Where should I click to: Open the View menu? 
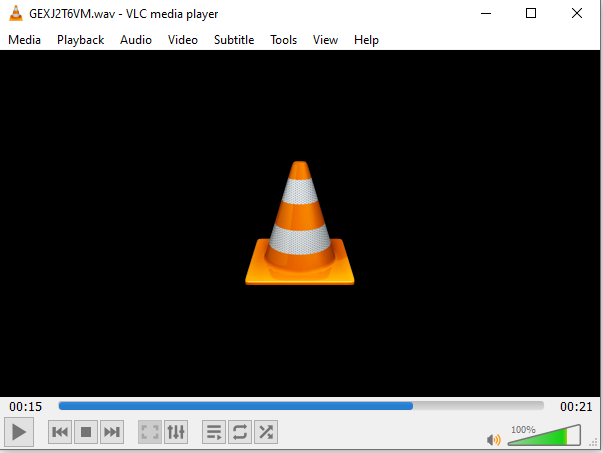click(325, 40)
